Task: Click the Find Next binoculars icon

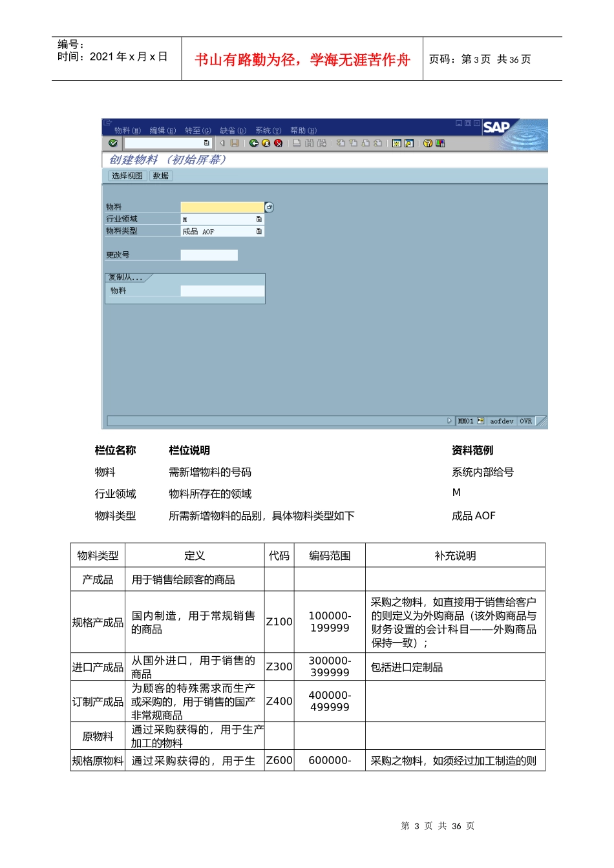Action: click(322, 143)
